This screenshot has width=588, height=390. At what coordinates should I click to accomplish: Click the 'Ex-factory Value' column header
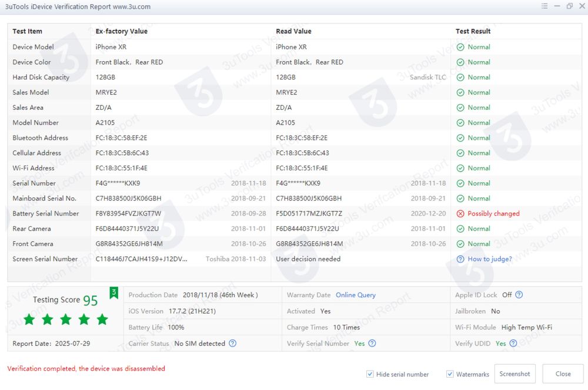(122, 31)
